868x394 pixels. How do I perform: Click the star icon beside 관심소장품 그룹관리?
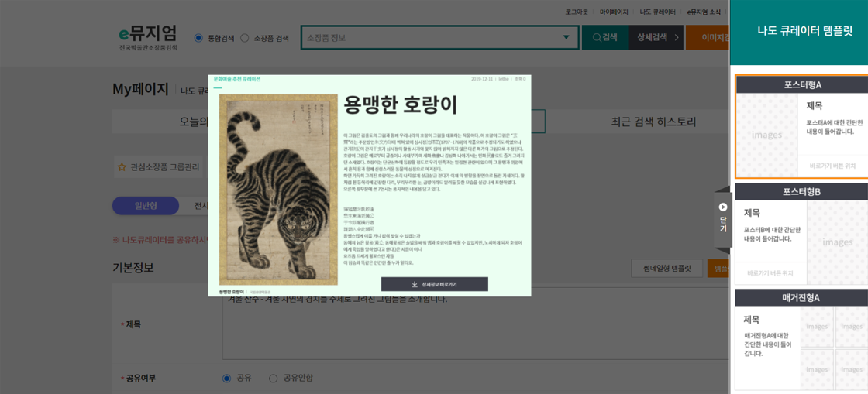click(x=122, y=166)
